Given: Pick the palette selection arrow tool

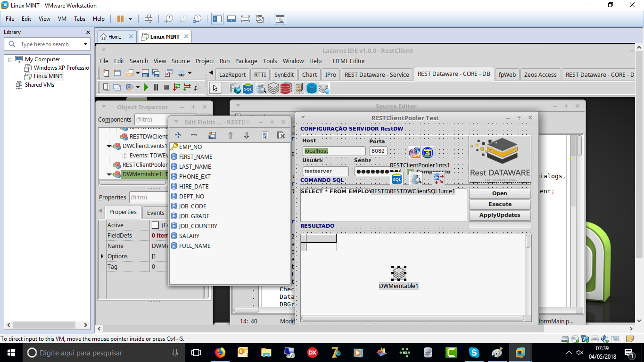Looking at the screenshot, I should tap(215, 88).
